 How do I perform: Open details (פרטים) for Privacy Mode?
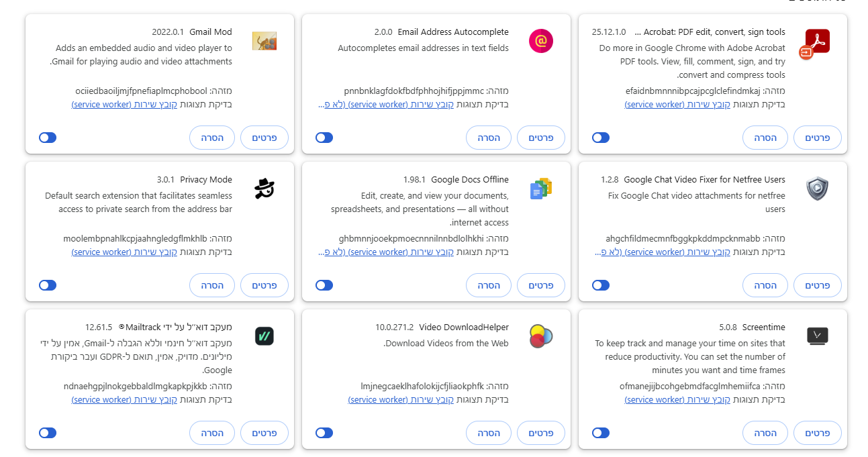(x=264, y=285)
